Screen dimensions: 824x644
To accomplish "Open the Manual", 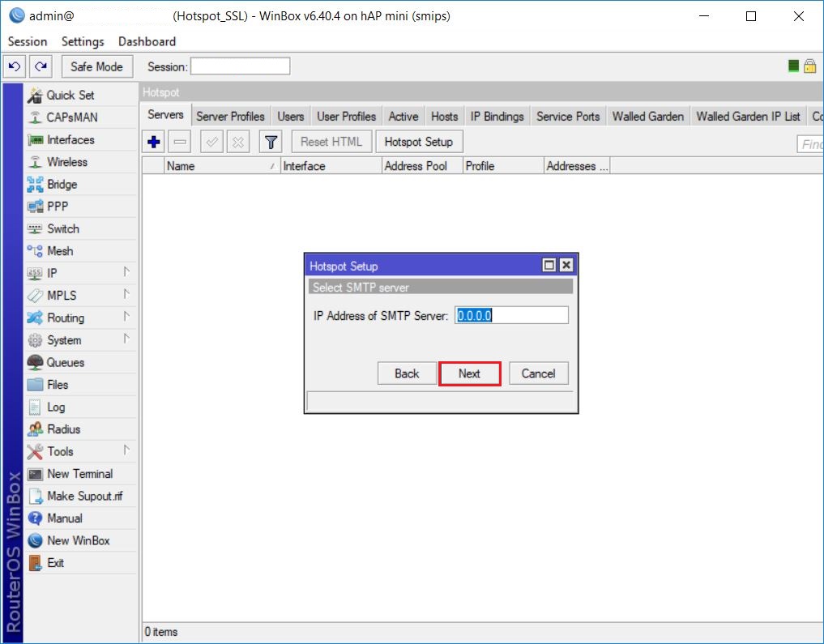I will 82,518.
